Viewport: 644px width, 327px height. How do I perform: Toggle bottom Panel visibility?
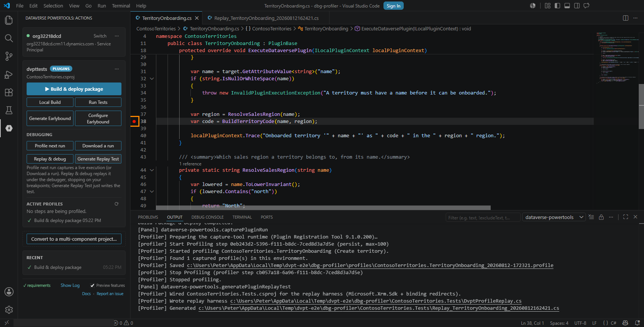(x=567, y=6)
